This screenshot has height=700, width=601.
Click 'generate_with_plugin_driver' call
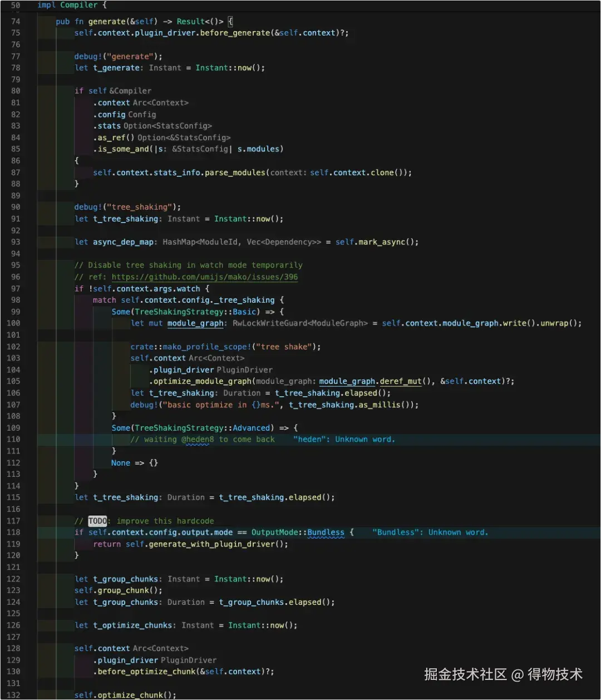point(212,544)
